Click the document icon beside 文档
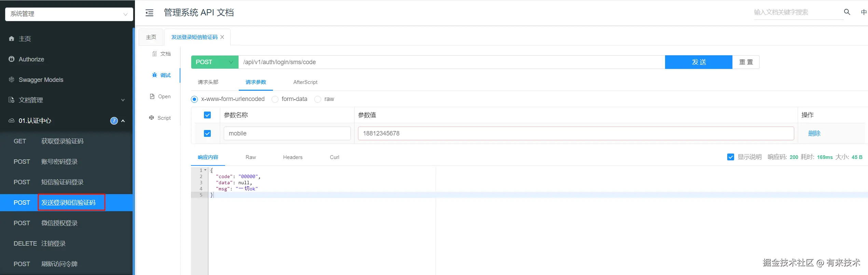868x275 pixels. 154,54
